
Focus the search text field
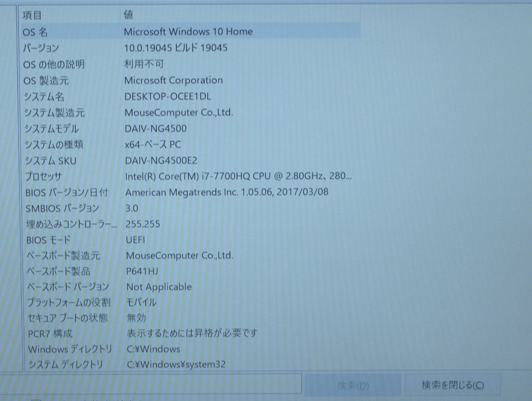tap(151, 385)
